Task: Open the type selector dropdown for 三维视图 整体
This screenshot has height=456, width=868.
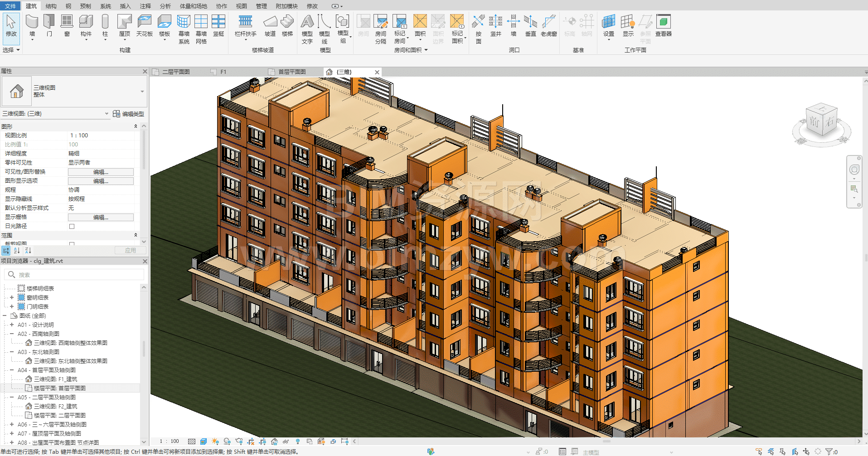Action: (142, 92)
